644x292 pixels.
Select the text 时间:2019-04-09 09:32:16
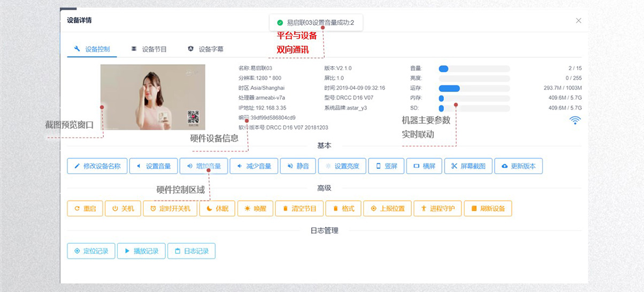[x=355, y=88]
